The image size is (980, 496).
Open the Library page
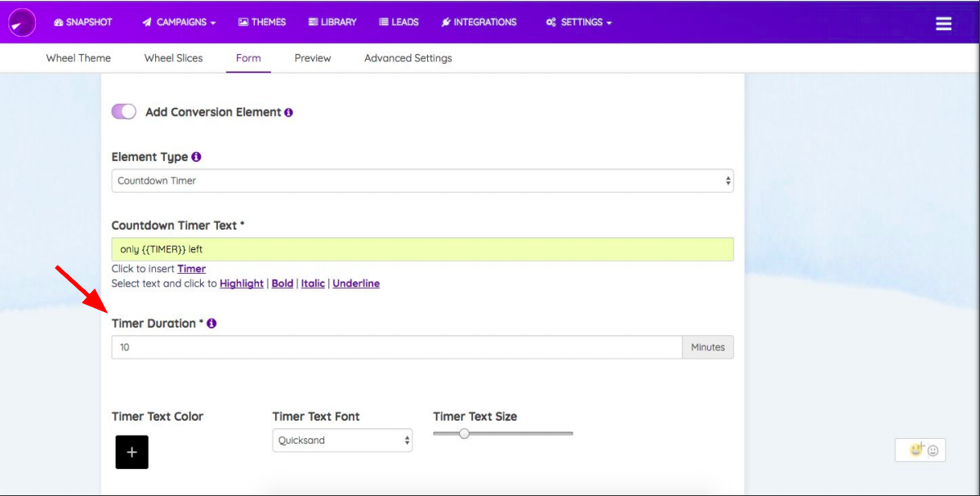[x=332, y=22]
